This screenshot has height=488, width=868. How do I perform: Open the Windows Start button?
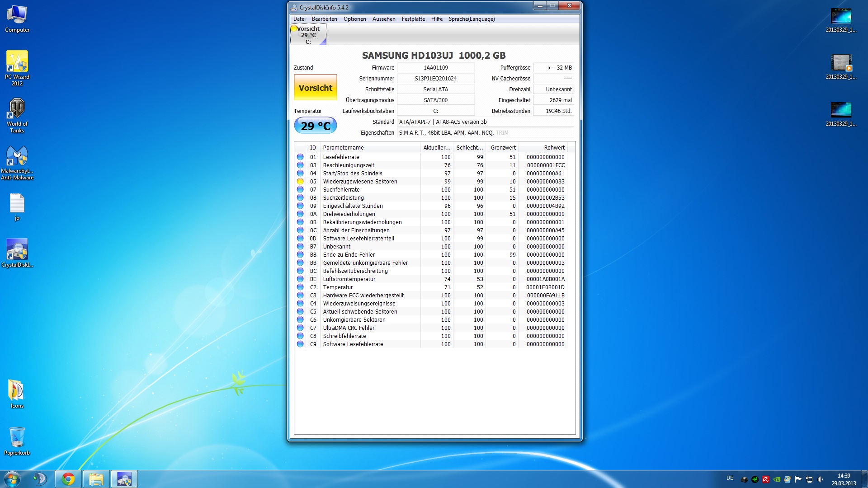point(12,479)
